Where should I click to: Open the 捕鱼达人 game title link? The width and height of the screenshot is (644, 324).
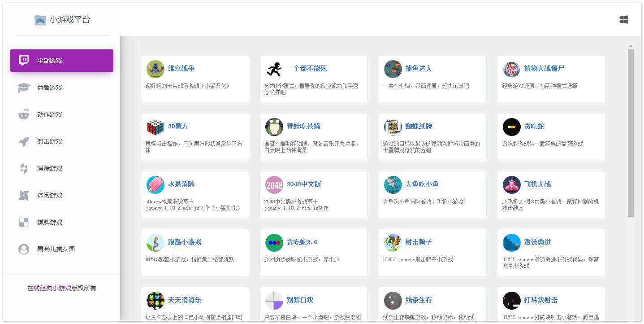(419, 68)
